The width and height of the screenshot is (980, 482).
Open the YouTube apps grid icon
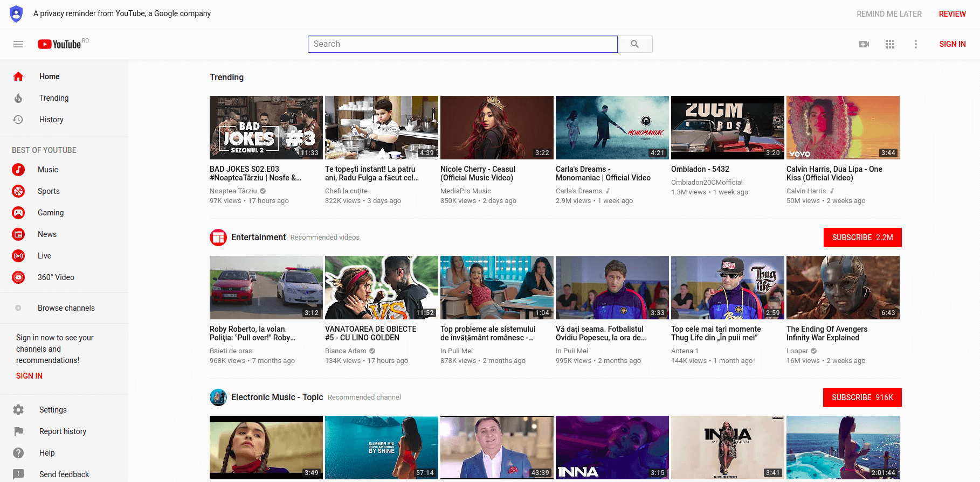[890, 44]
